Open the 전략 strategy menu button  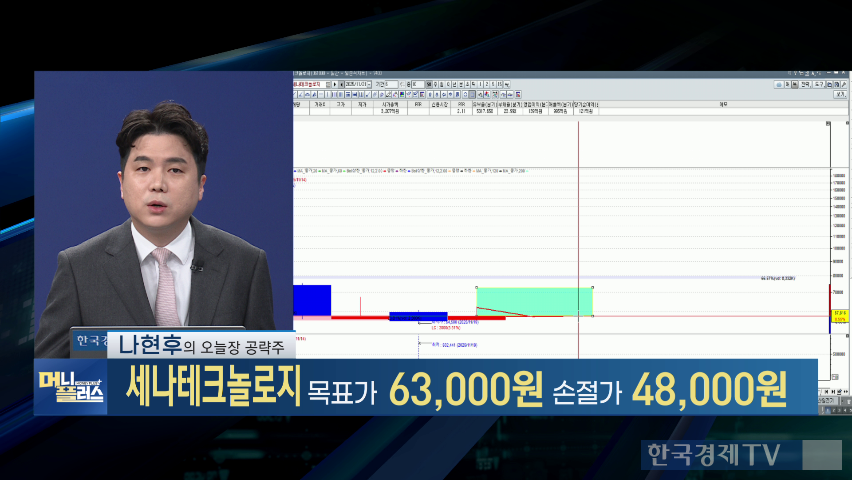(x=804, y=84)
